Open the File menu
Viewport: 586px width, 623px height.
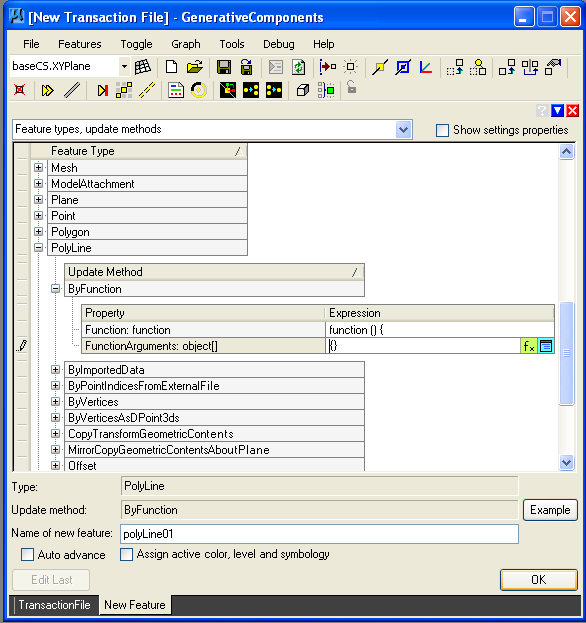[x=31, y=44]
